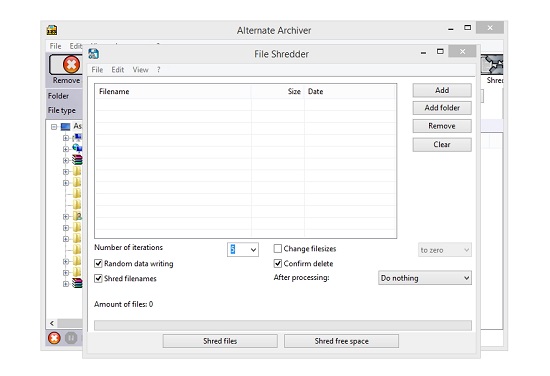Click the 'File type' label in Archiver window

62,110
